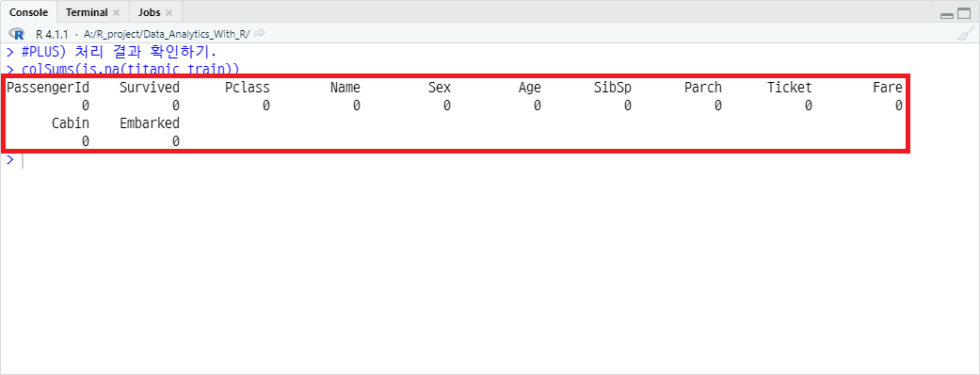
Task: Click the A:/R_project/Data_Analytics_With_R/ path
Action: point(167,34)
